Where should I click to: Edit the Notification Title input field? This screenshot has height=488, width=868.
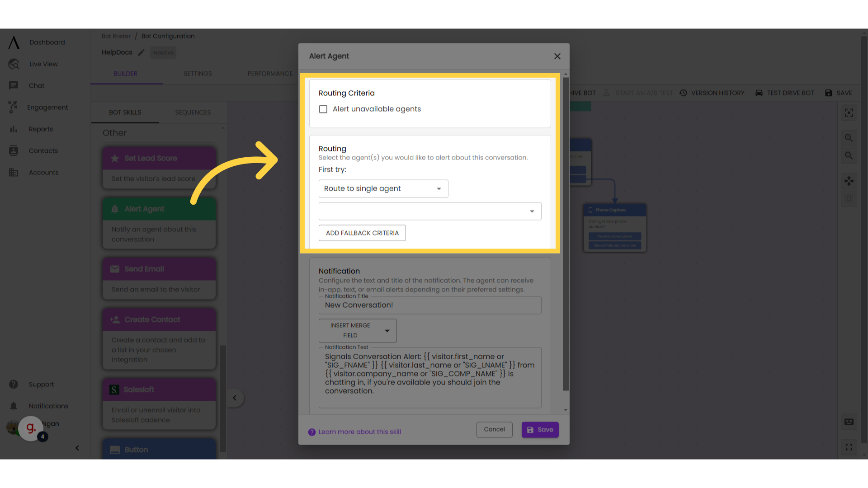click(x=430, y=305)
